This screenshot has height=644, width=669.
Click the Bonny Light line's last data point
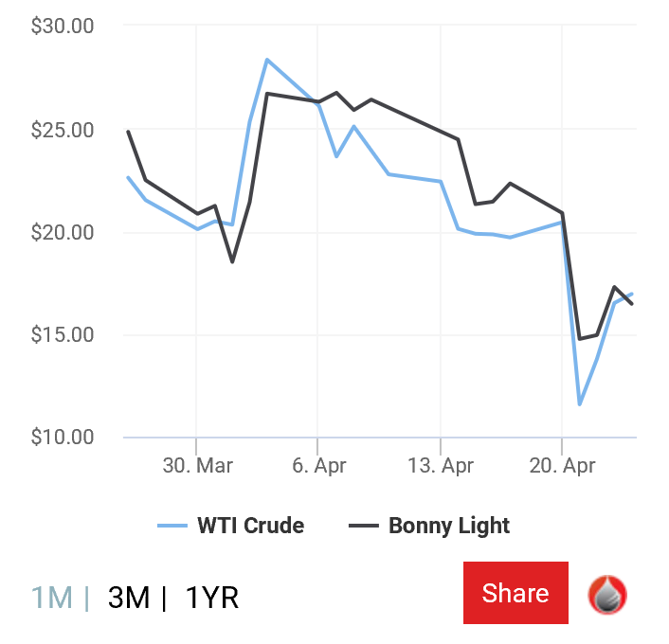coord(632,304)
